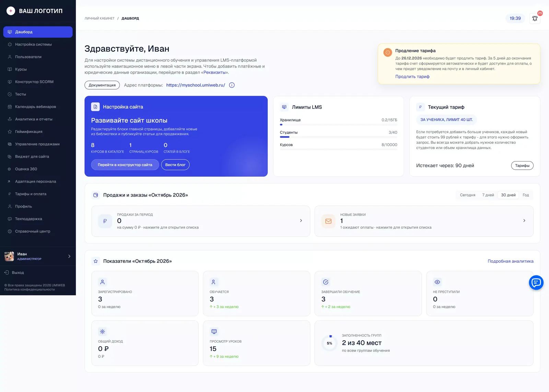Viewport: 549px width, 392px height.
Task: Select the Сегодня period tab
Action: tap(467, 195)
